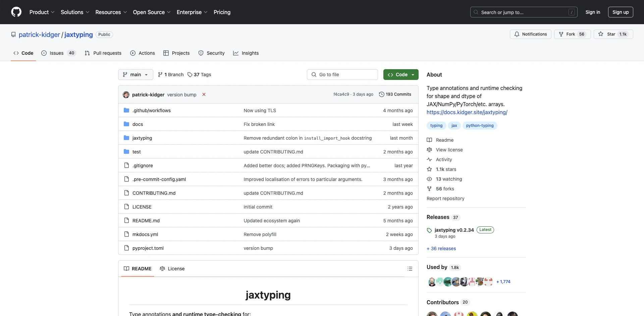The width and height of the screenshot is (644, 316).
Task: Open the .gitignore file
Action: tap(143, 166)
